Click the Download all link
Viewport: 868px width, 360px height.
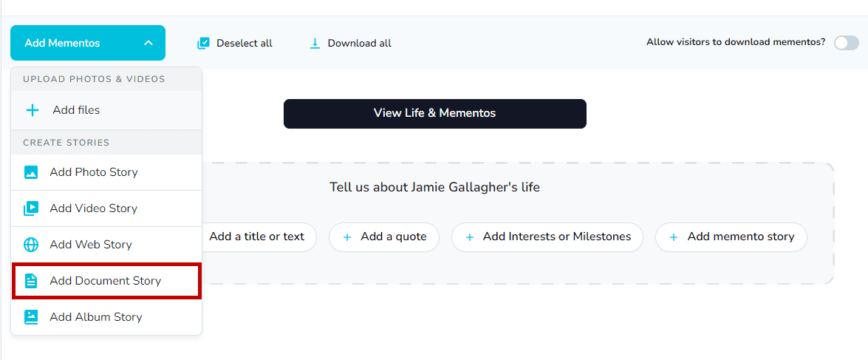pyautogui.click(x=359, y=44)
